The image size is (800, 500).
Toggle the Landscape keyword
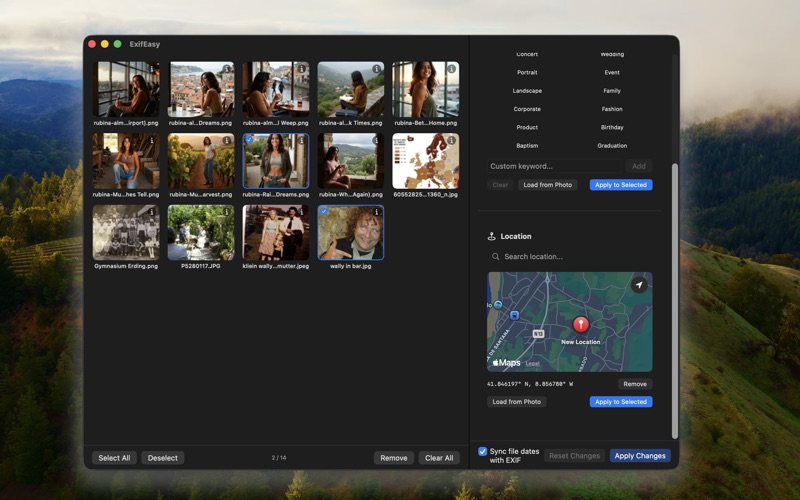coord(527,91)
